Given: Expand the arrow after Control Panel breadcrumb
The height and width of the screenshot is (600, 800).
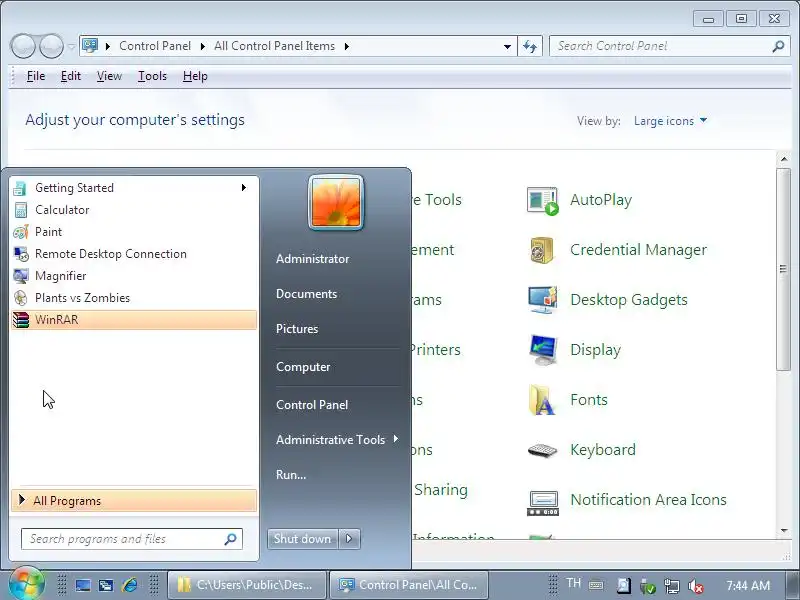Looking at the screenshot, I should [x=203, y=46].
